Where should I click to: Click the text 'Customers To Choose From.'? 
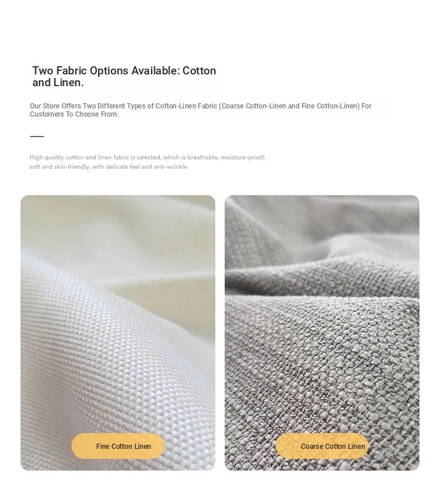[x=75, y=114]
